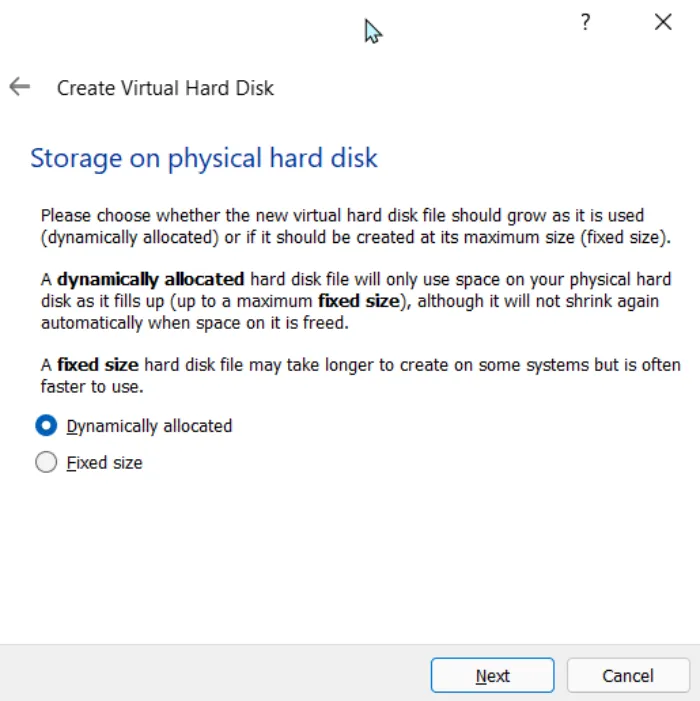Click the question mark help icon
Viewport: 700px width, 701px height.
[x=586, y=23]
